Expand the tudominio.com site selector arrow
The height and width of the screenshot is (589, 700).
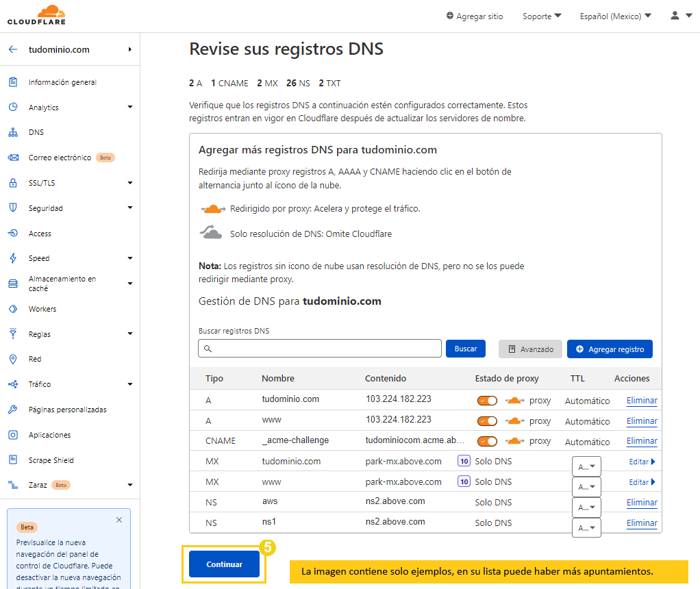coord(130,49)
